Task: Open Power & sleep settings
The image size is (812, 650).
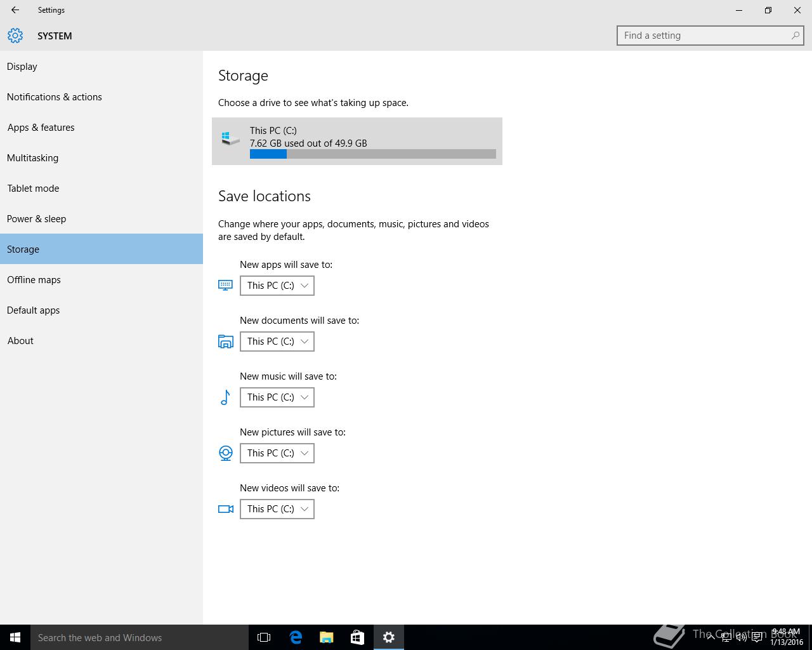Action: click(101, 218)
